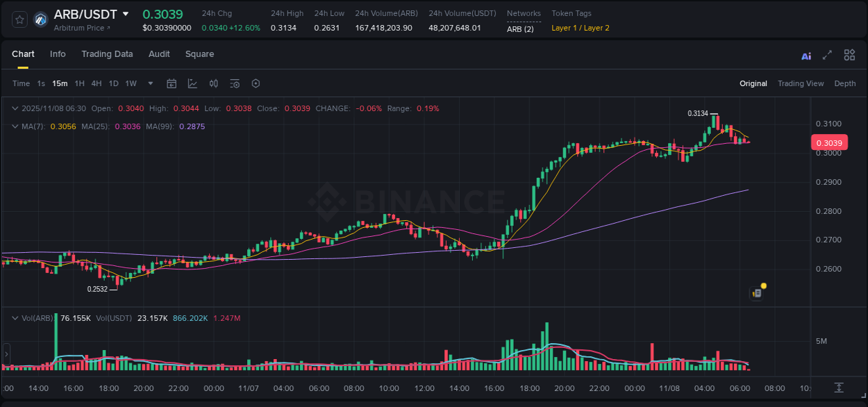Open the ARB/USDT pair selector dropdown
Image resolution: width=868 pixels, height=407 pixels.
(x=126, y=14)
